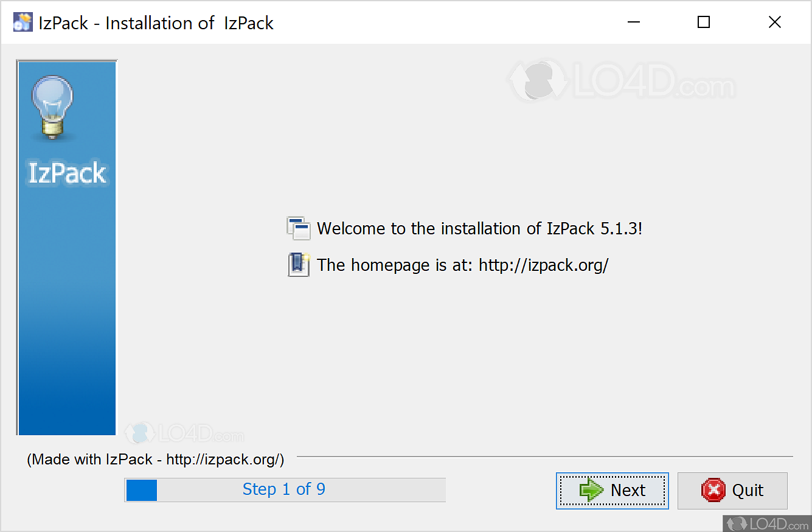Maximize the installer window
Image resolution: width=812 pixels, height=532 pixels.
tap(704, 22)
